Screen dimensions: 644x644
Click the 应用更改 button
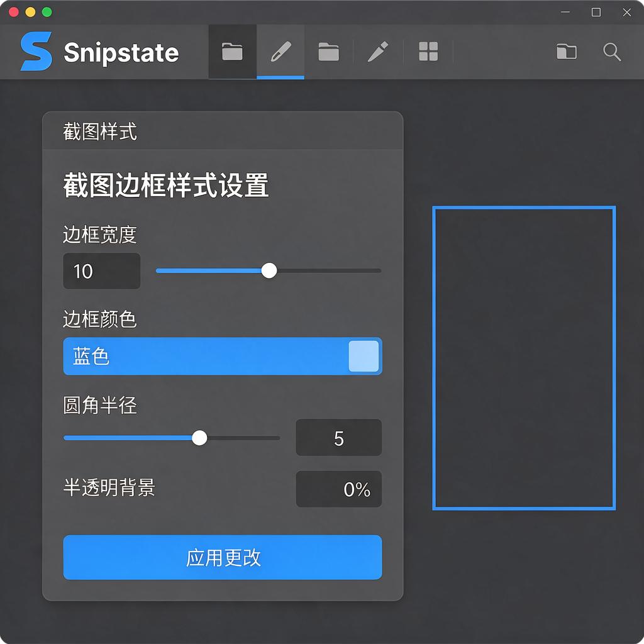coord(223,557)
